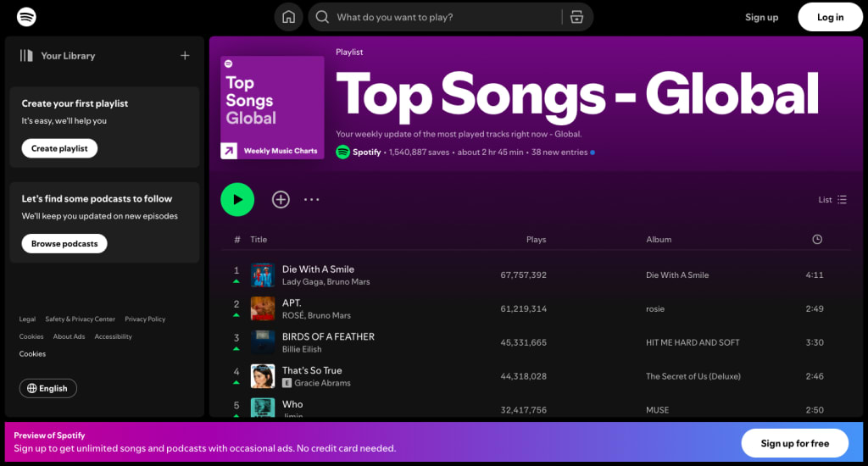868x466 pixels.
Task: Open HIT ME HARD AND SOFT album link
Action: coord(693,342)
